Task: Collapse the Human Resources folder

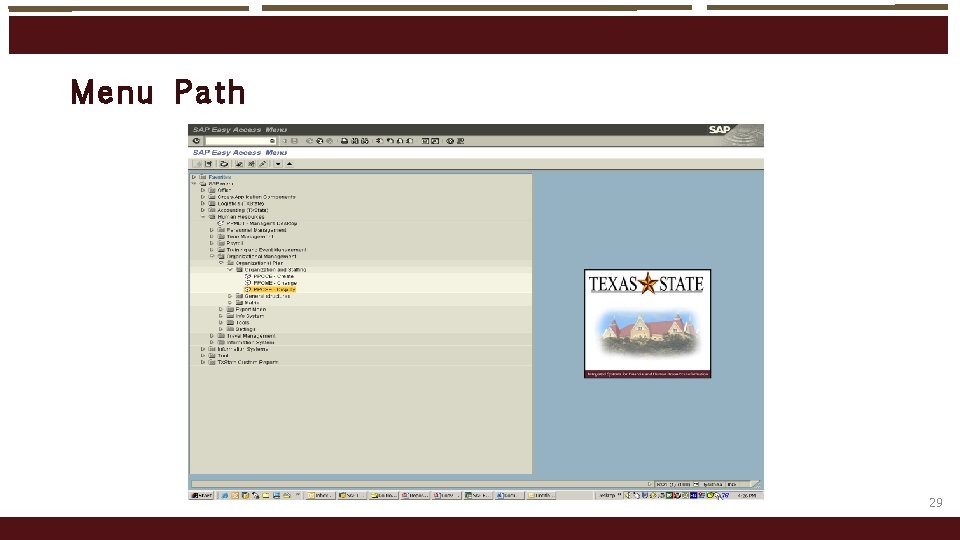Action: [203, 217]
